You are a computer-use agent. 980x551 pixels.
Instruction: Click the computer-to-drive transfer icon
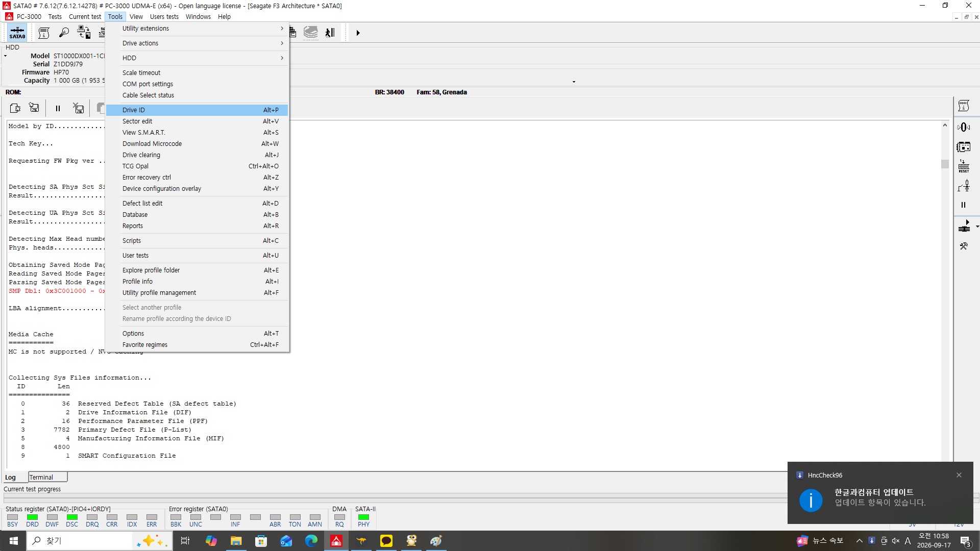(x=84, y=33)
